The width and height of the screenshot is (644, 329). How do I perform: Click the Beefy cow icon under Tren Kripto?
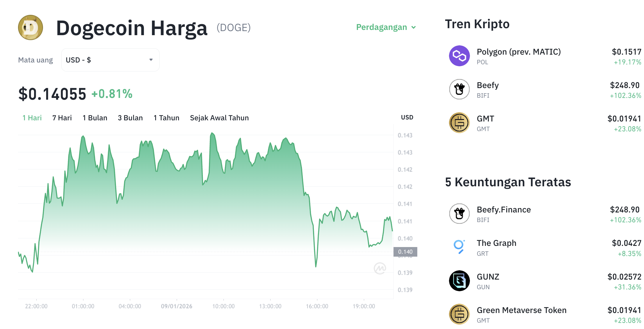pos(459,90)
